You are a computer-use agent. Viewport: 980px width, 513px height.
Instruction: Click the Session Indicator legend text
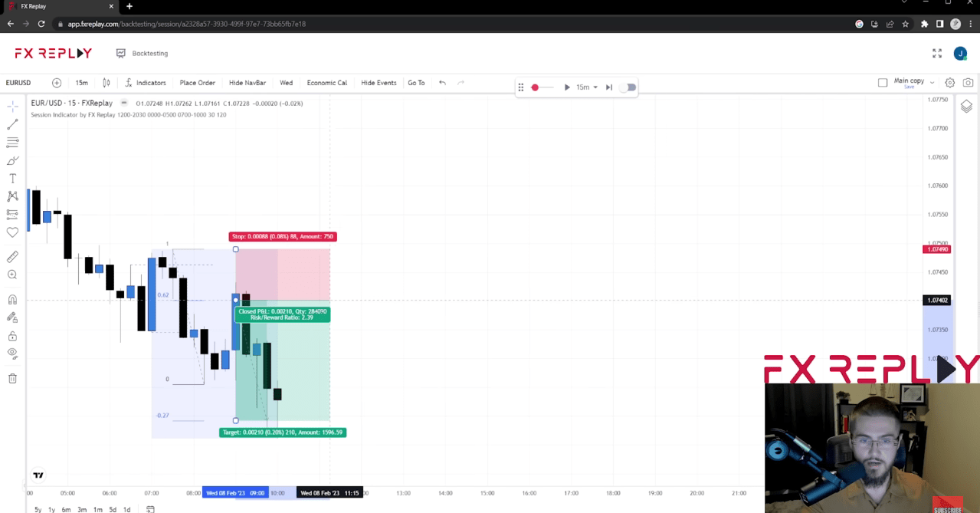coord(128,115)
